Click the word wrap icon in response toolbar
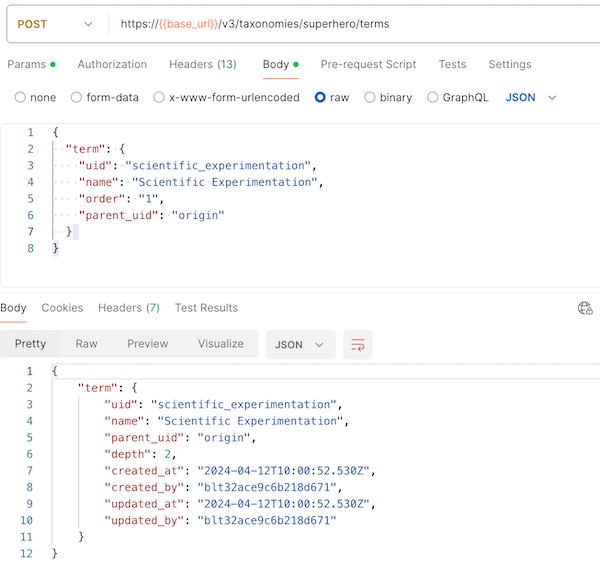The image size is (600, 579). [x=357, y=344]
